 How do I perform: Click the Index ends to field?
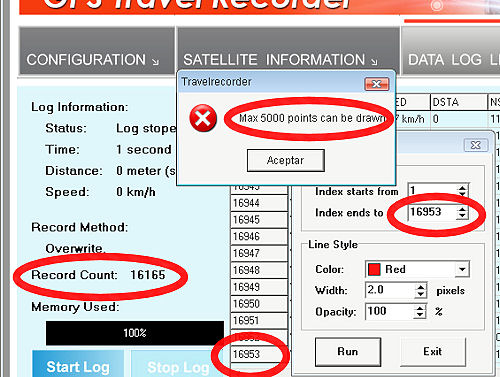pyautogui.click(x=432, y=212)
